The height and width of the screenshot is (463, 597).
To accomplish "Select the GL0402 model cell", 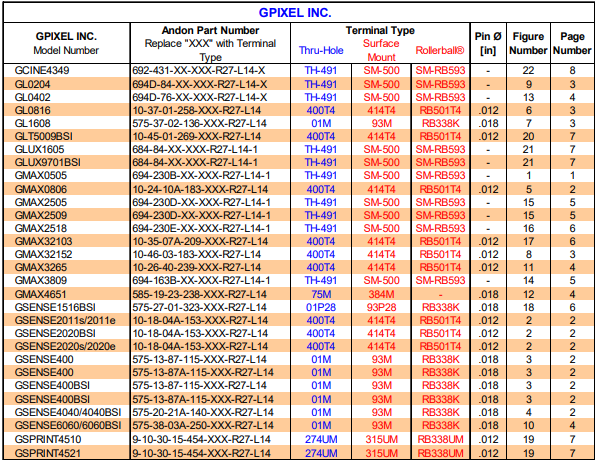I will (32, 97).
